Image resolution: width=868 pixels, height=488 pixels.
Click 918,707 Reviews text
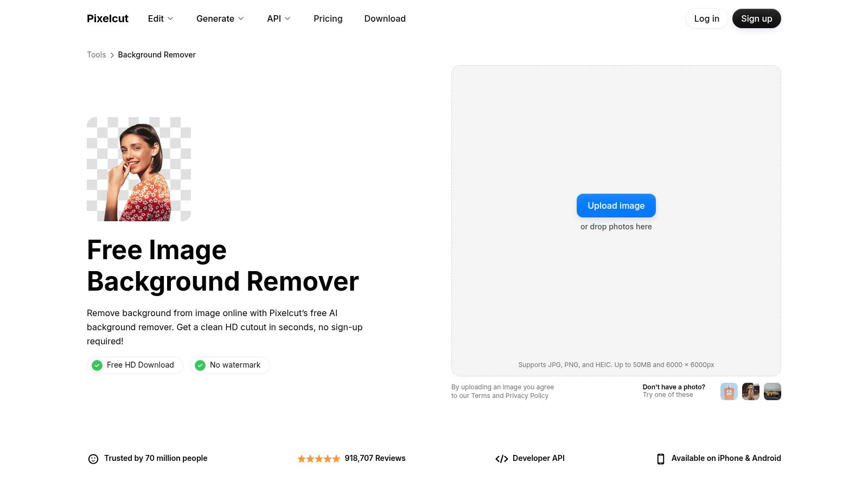(x=375, y=458)
